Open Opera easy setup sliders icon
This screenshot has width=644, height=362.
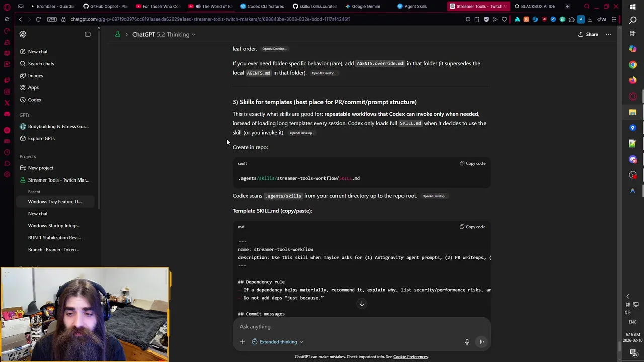point(614,19)
